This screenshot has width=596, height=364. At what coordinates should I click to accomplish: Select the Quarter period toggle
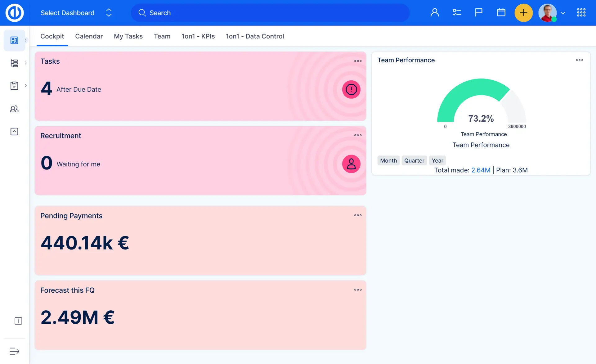pos(414,160)
